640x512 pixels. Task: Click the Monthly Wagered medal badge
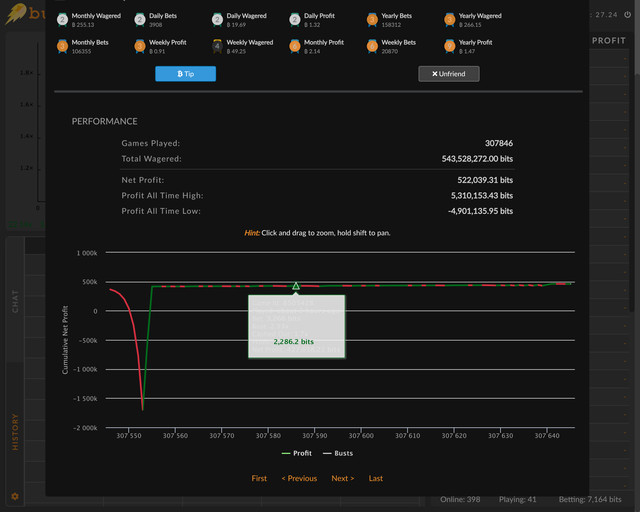tap(62, 19)
